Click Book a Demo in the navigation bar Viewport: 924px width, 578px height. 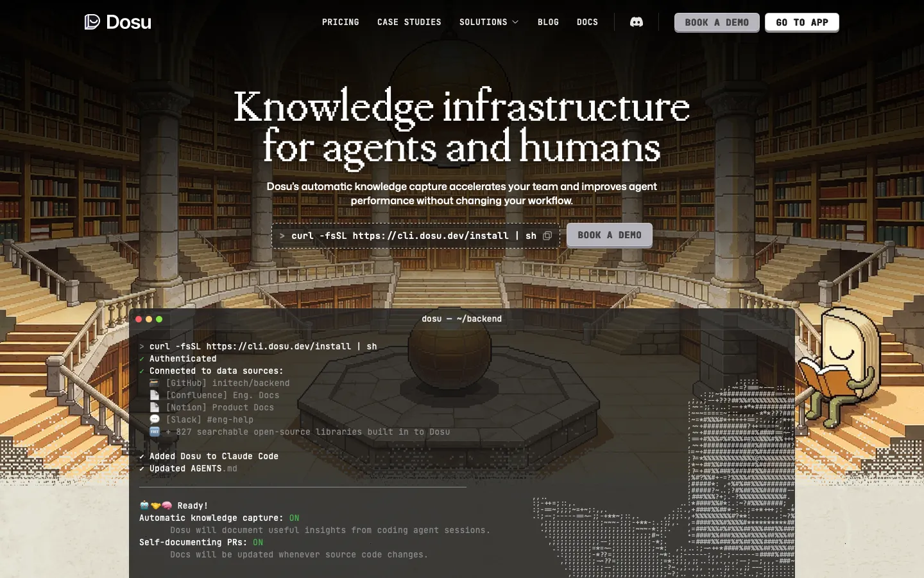717,22
